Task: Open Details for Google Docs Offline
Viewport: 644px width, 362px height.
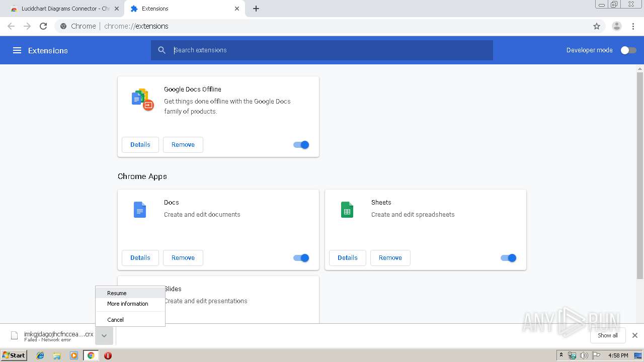Action: (x=140, y=145)
